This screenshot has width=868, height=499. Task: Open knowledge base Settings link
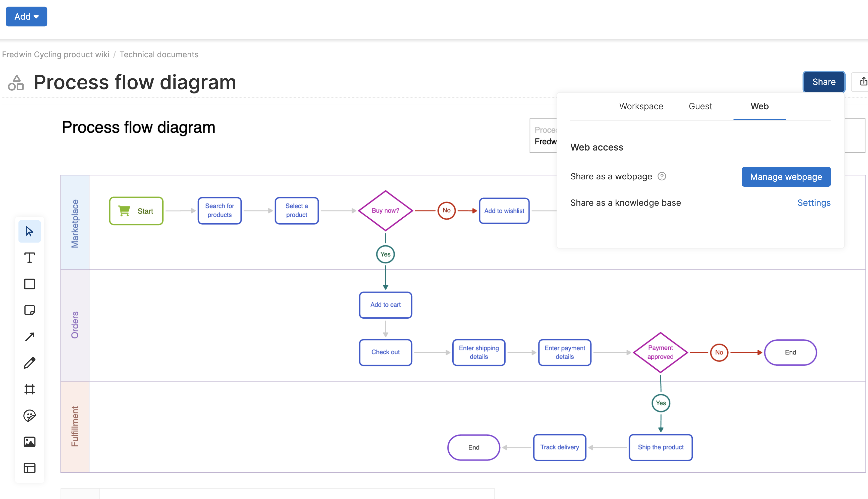point(814,203)
